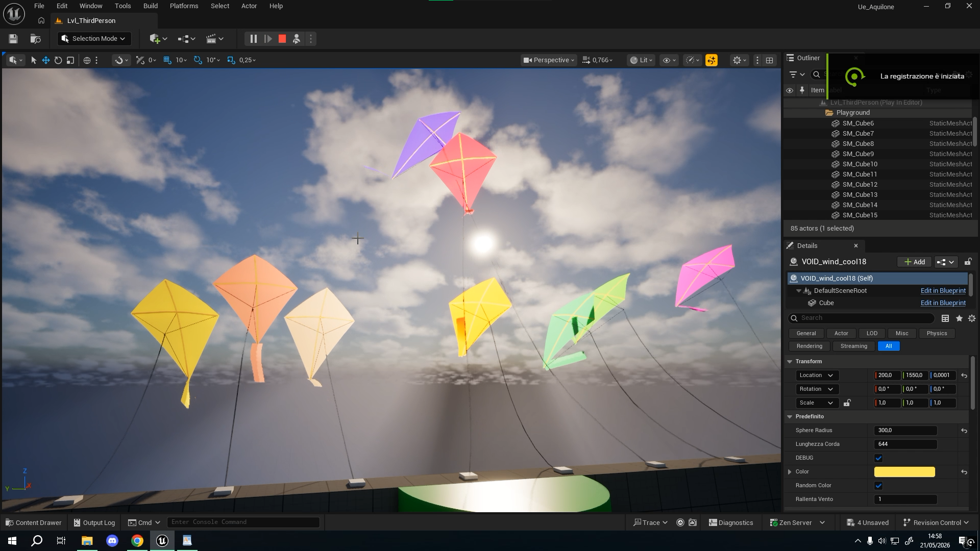Viewport: 980px width, 551px height.
Task: Filter Details by the Rendering category
Action: point(809,346)
